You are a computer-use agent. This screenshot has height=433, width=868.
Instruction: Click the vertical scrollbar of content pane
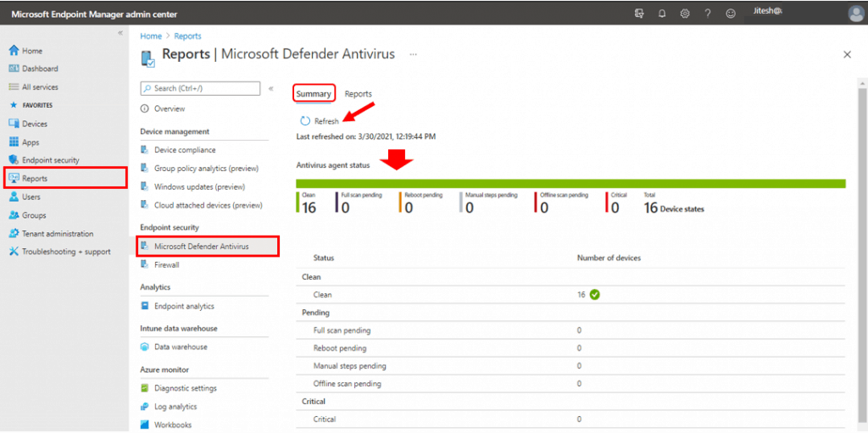point(862,255)
